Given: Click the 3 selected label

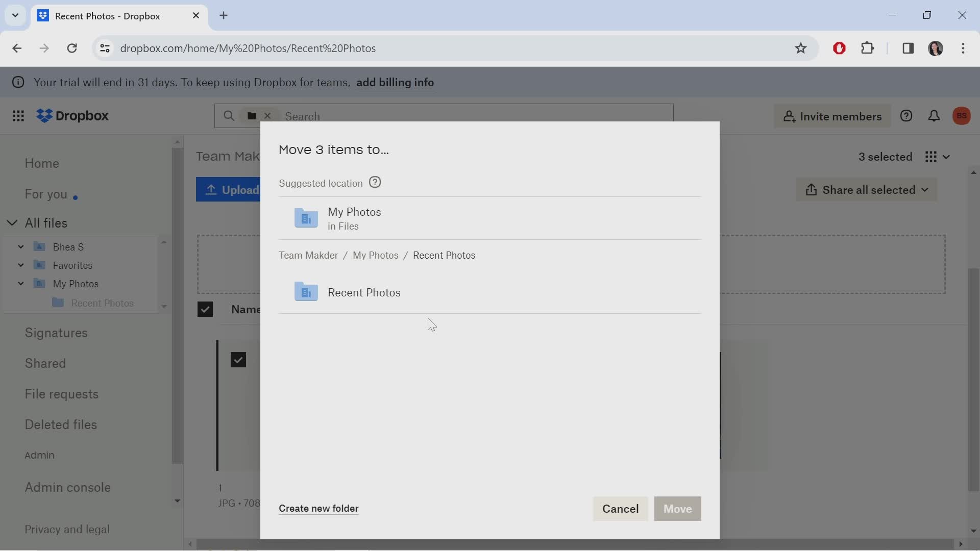Looking at the screenshot, I should tap(885, 157).
